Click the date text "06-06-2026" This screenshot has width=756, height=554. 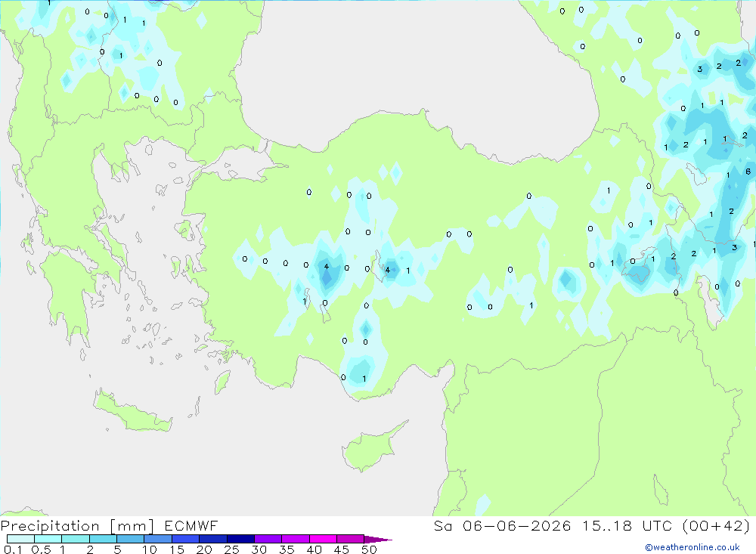coord(516,525)
